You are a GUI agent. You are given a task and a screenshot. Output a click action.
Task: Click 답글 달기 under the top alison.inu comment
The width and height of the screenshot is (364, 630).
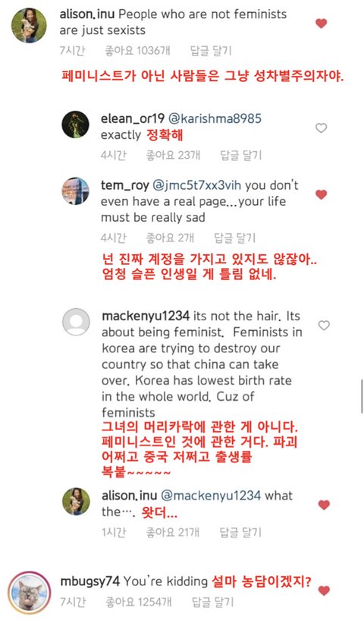pos(211,51)
